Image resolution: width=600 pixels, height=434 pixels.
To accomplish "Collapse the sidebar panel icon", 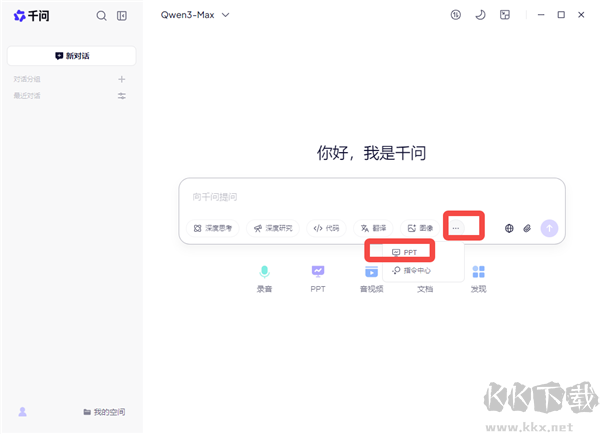I will click(122, 16).
